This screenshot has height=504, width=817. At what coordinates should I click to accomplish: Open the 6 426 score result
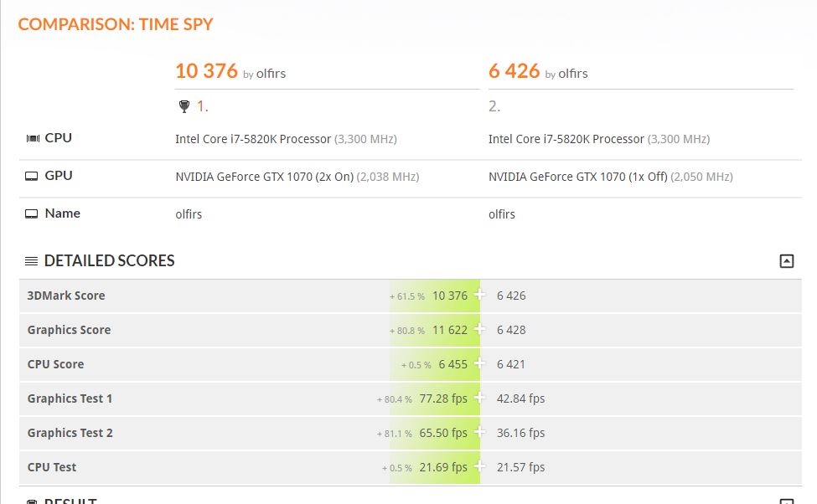(514, 71)
